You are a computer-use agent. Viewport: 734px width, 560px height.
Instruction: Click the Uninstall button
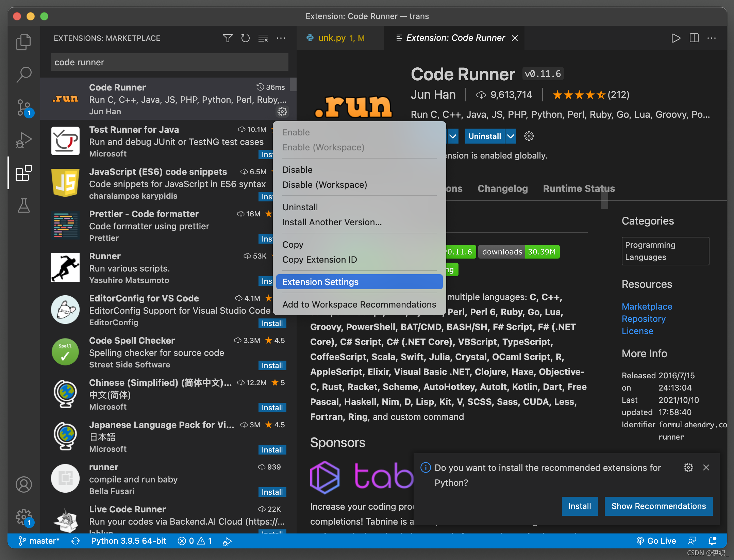485,136
